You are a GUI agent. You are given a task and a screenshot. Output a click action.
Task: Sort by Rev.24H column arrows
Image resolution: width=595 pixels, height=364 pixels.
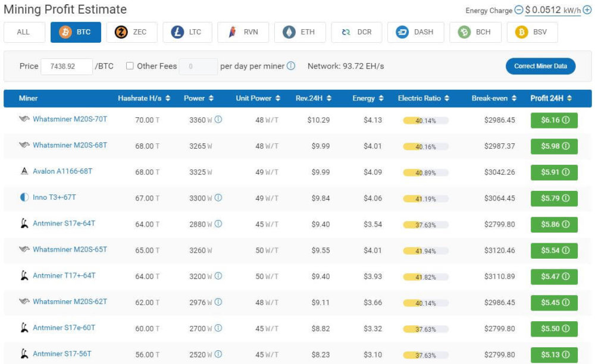[328, 98]
